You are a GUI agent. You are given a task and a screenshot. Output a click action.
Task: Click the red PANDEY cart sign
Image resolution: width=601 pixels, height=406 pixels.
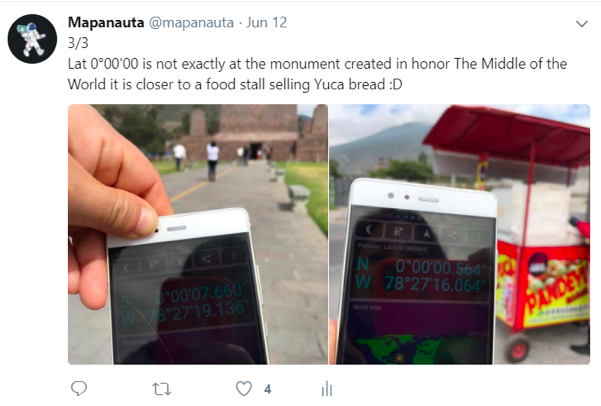(x=557, y=287)
